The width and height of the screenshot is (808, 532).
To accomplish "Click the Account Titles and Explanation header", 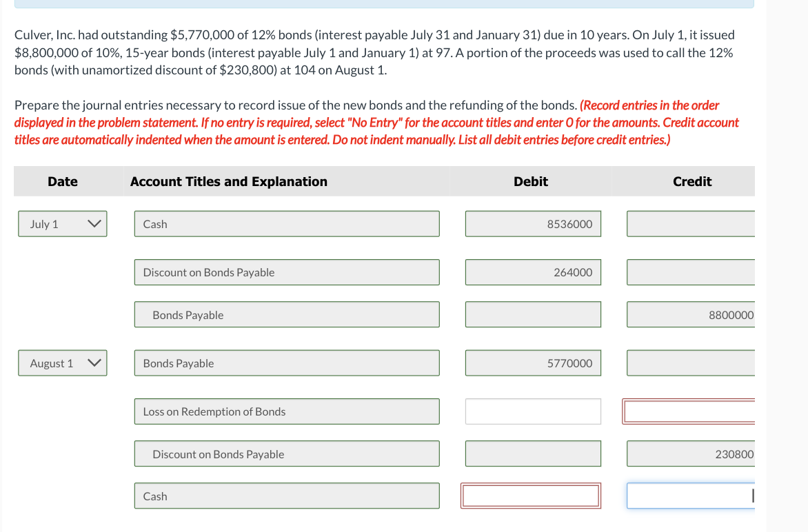I will point(228,181).
